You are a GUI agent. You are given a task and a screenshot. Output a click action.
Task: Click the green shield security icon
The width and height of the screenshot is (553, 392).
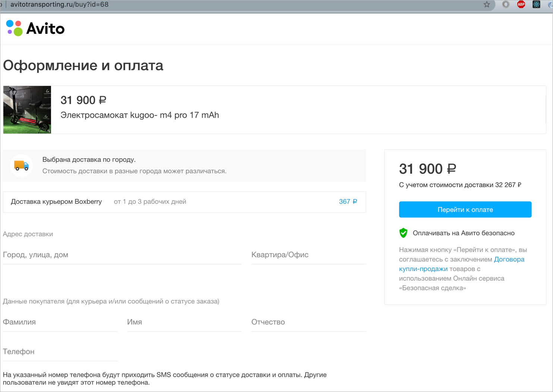(403, 233)
